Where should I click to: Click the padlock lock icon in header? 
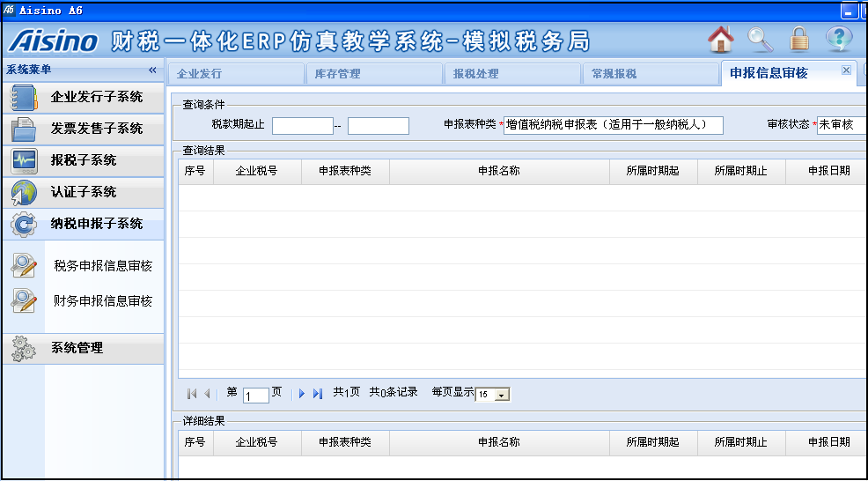(798, 40)
